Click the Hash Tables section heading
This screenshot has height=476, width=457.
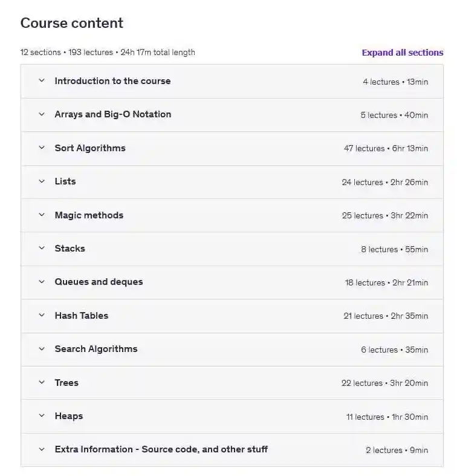[x=82, y=316]
